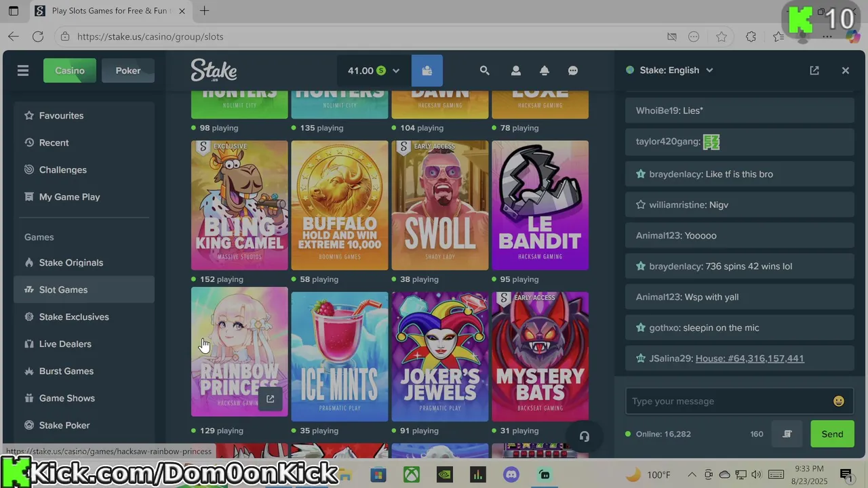Go back with the browser back arrow
This screenshot has height=488, width=868.
click(14, 37)
